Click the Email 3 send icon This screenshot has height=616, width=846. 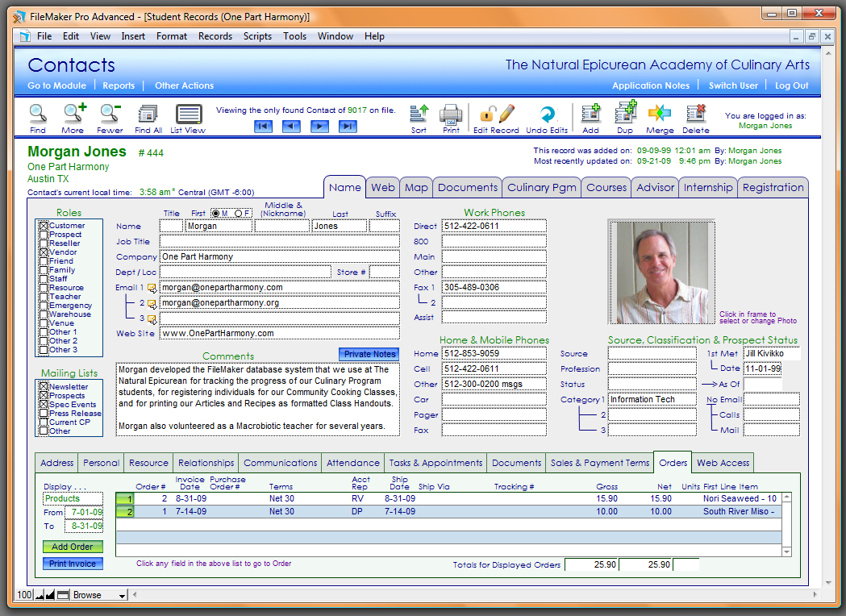[152, 319]
